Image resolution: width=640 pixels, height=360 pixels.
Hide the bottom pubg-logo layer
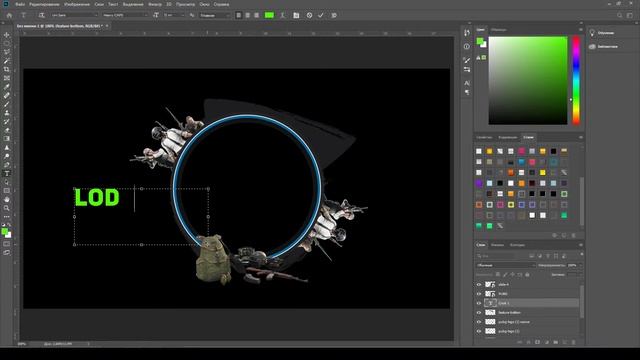pyautogui.click(x=479, y=331)
